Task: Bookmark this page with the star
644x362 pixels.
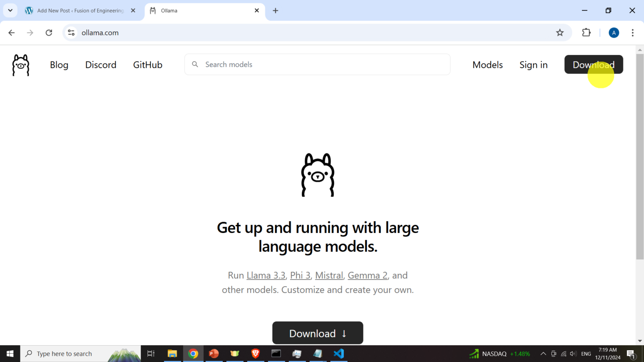Action: coord(560,33)
